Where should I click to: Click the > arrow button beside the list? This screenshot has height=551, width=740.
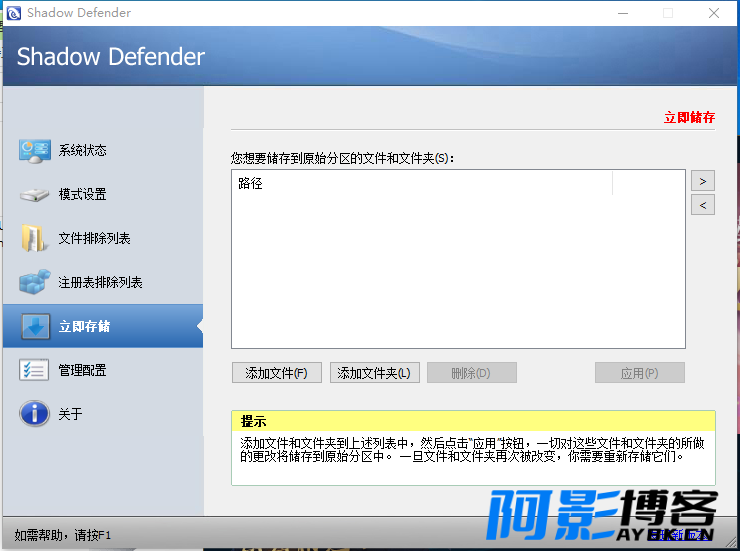pyautogui.click(x=703, y=181)
